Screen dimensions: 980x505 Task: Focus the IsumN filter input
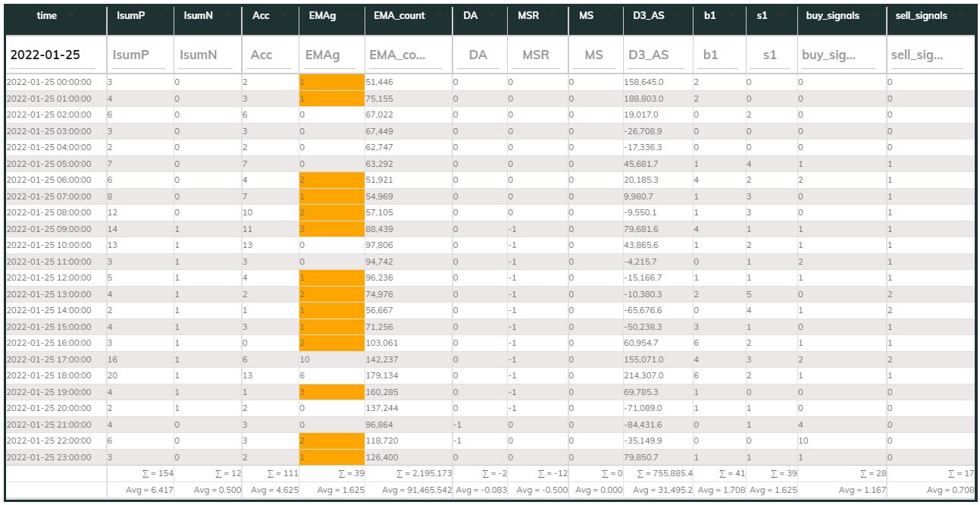(x=205, y=55)
